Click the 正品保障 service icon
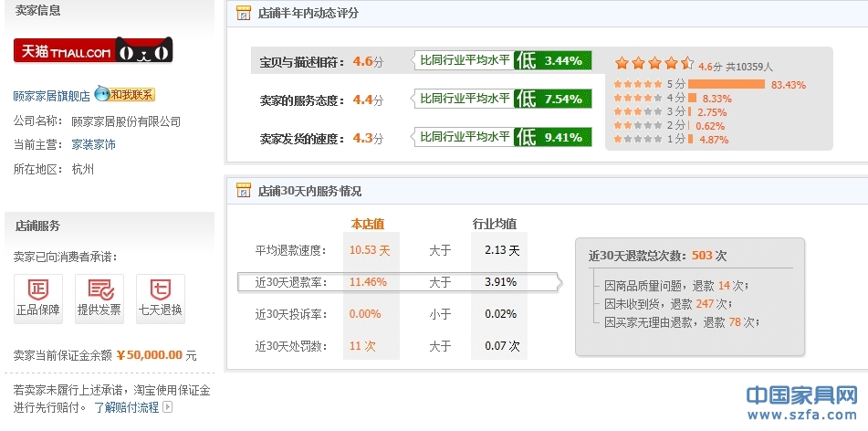This screenshot has height=431, width=868. point(37,298)
